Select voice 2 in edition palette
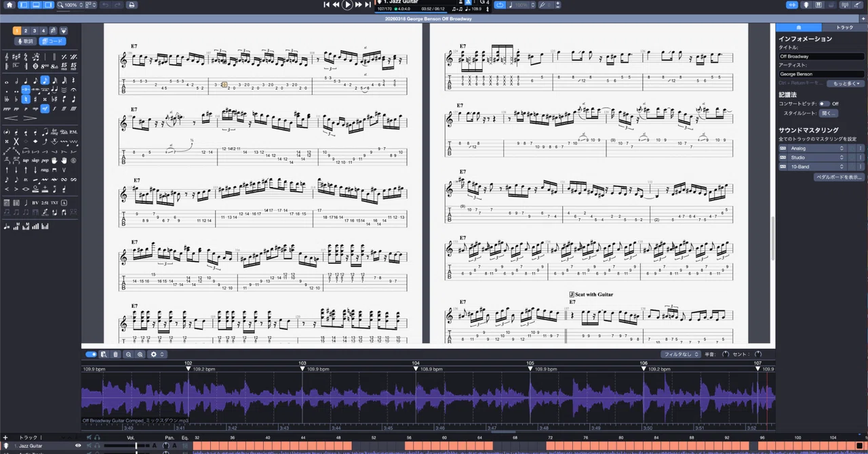This screenshot has height=454, width=868. coord(26,30)
